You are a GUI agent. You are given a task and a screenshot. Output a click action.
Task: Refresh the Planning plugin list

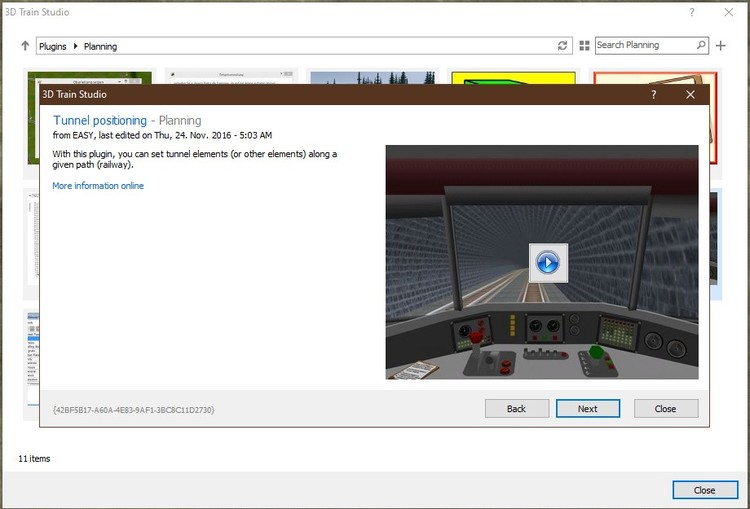562,45
